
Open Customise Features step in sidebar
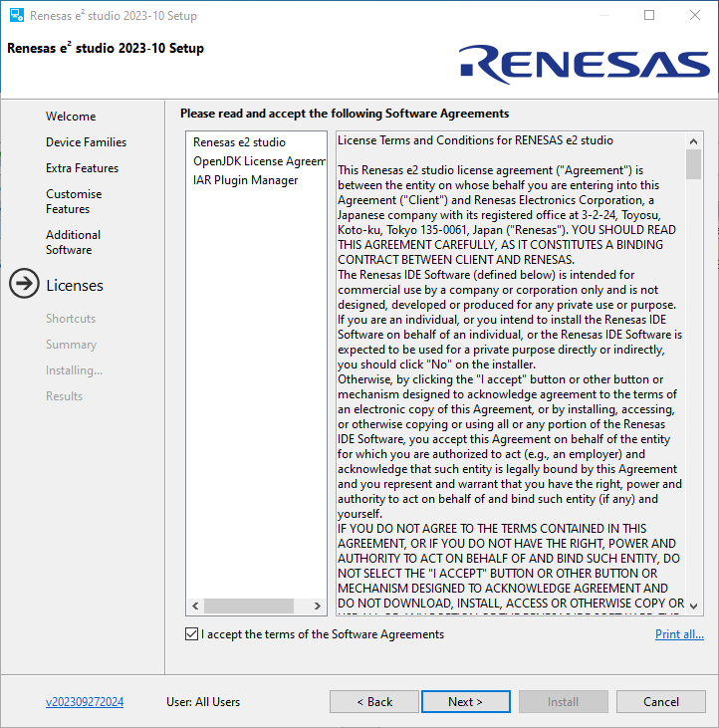[x=73, y=201]
